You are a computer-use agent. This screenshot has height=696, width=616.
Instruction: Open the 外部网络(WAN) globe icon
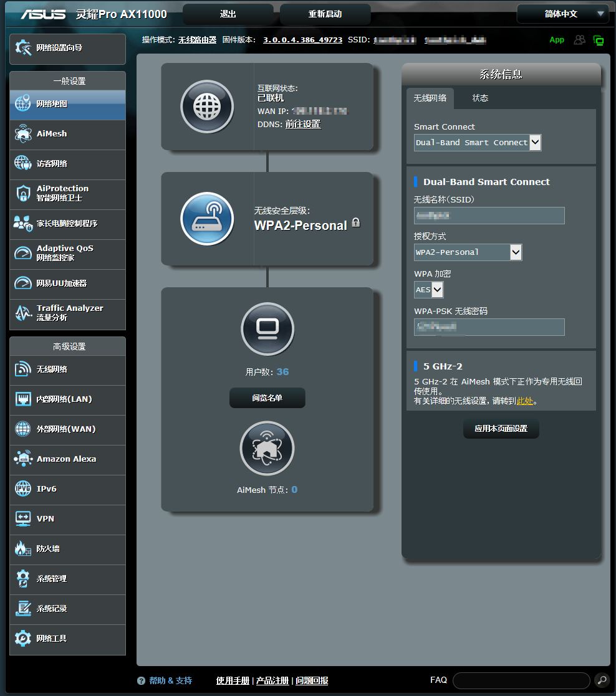click(x=23, y=429)
